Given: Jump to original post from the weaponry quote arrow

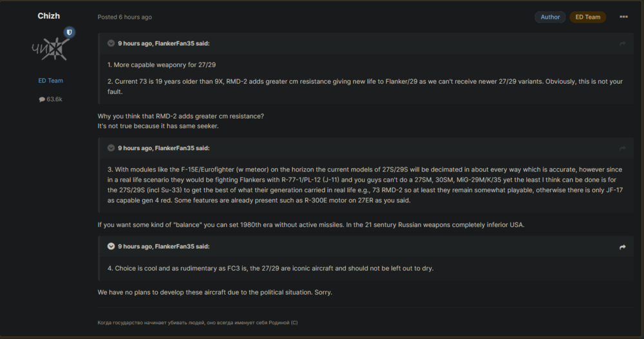Looking at the screenshot, I should pyautogui.click(x=622, y=44).
